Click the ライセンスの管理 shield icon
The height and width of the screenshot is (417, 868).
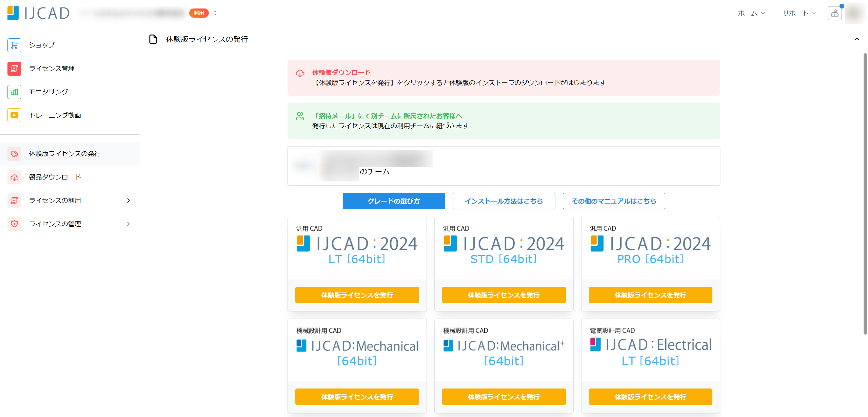coord(14,224)
